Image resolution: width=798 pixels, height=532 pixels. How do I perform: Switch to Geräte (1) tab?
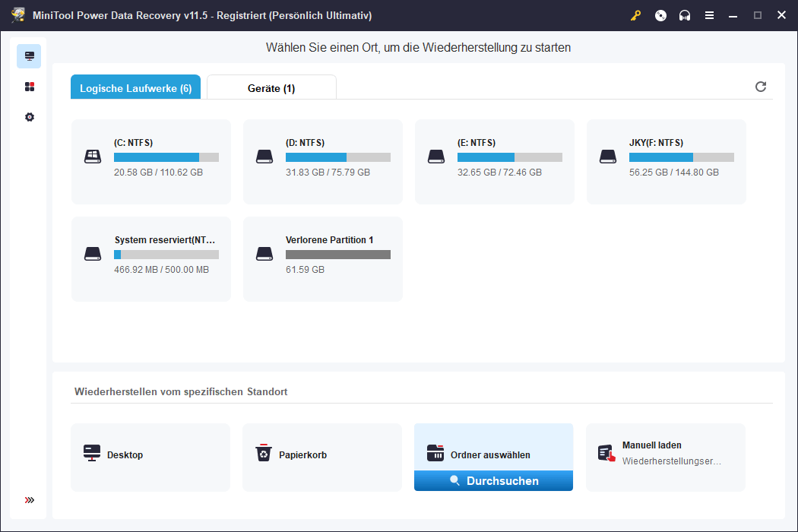(271, 87)
